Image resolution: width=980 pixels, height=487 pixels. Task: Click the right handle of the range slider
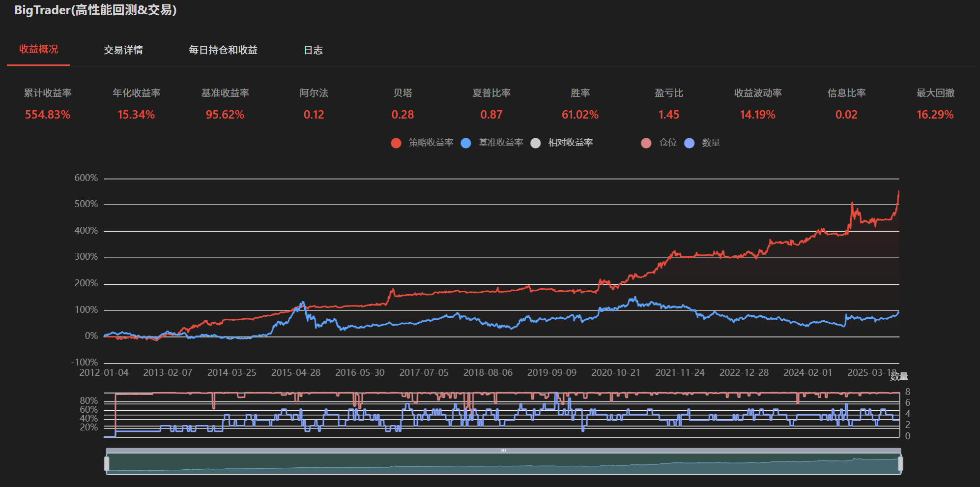click(x=900, y=463)
